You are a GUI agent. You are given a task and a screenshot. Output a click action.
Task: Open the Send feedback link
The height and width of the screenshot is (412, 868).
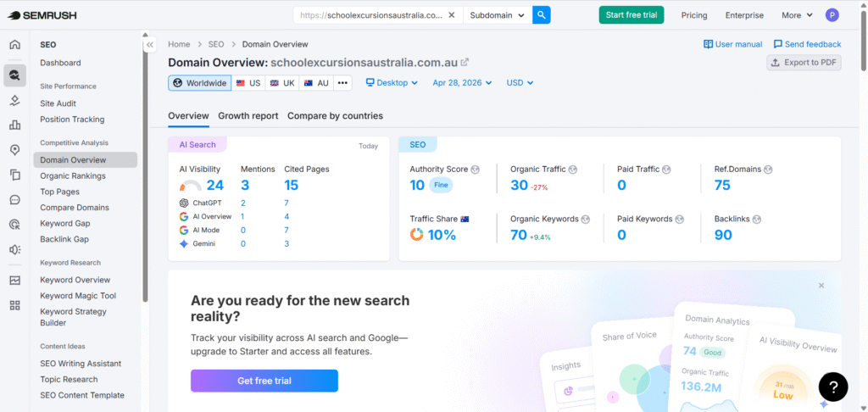point(807,44)
